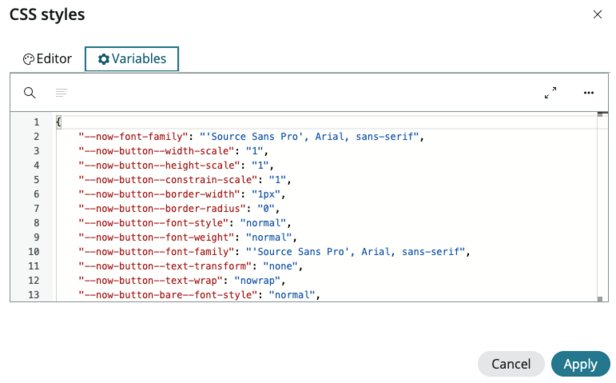The width and height of the screenshot is (616, 383).
Task: Click the "--now-button--font-style" key
Action: (153, 223)
